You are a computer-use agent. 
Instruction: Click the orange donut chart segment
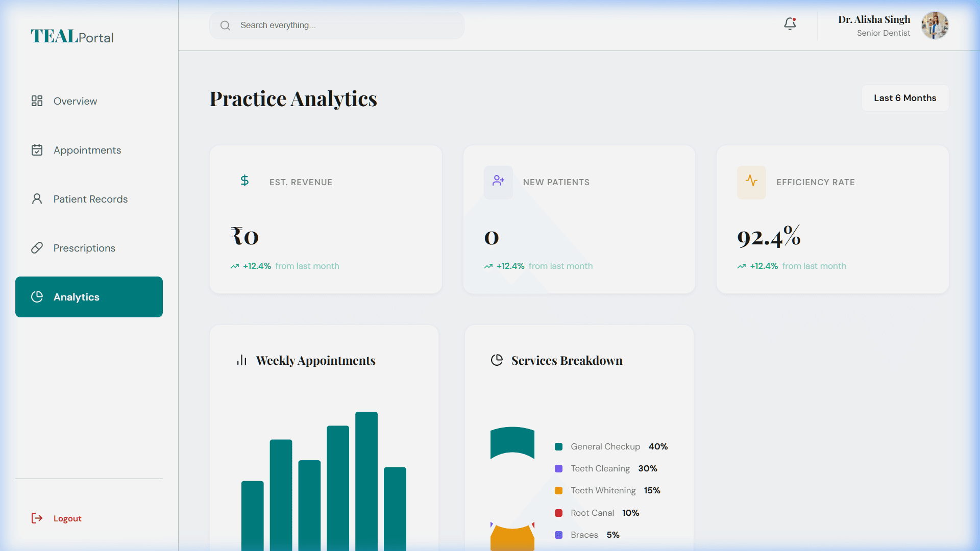click(x=512, y=540)
